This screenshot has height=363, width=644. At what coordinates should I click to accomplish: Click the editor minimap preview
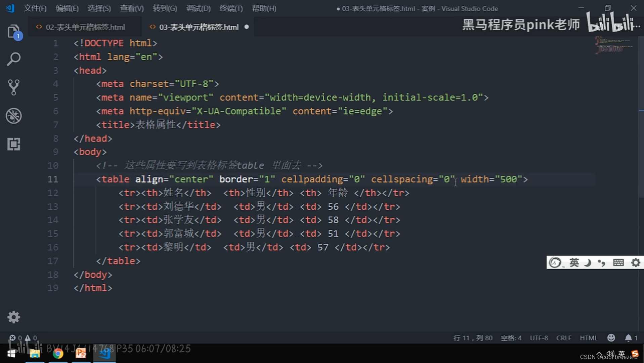coord(614,45)
